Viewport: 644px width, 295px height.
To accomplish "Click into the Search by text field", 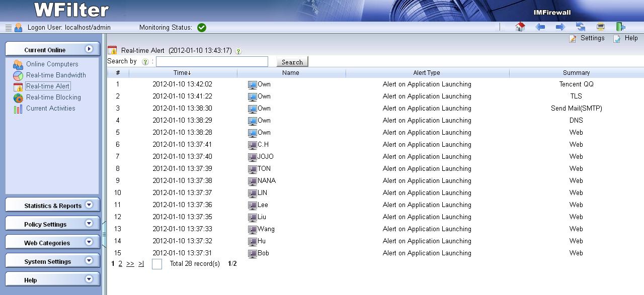I will (212, 61).
